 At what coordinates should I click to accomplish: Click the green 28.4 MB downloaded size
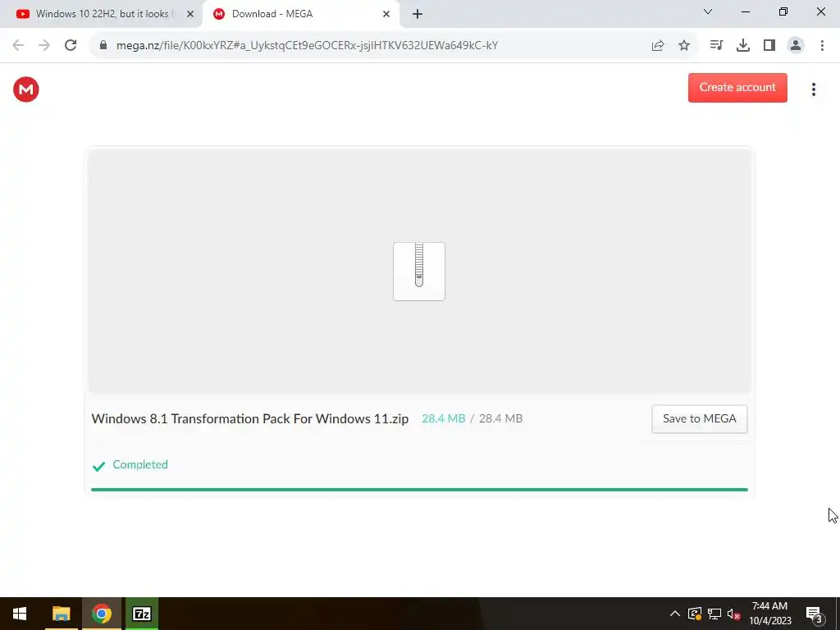[x=443, y=418]
